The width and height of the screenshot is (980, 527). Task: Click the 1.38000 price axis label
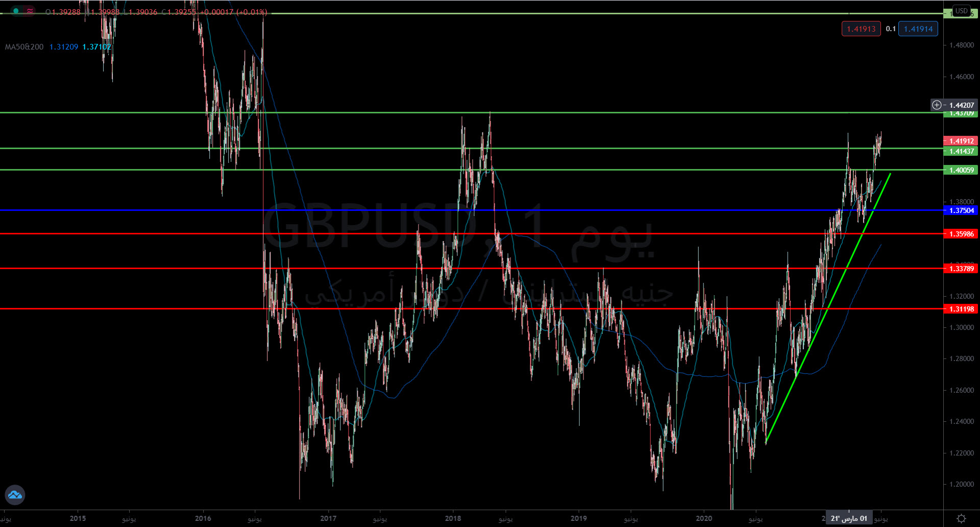pyautogui.click(x=962, y=202)
